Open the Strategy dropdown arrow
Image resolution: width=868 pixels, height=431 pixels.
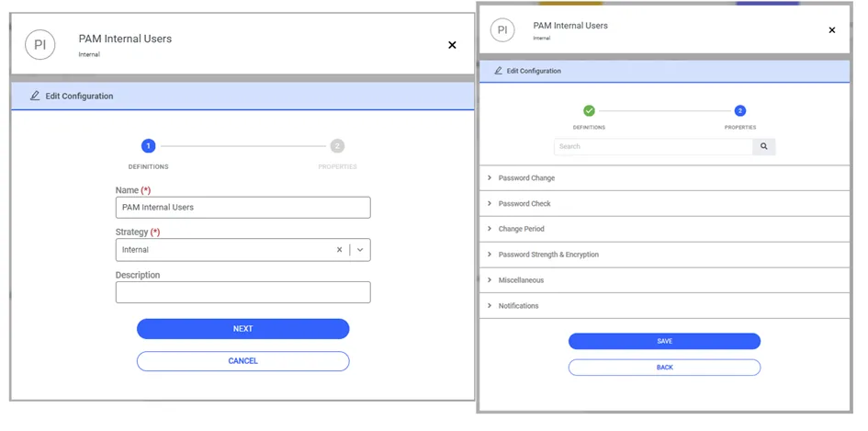tap(360, 250)
